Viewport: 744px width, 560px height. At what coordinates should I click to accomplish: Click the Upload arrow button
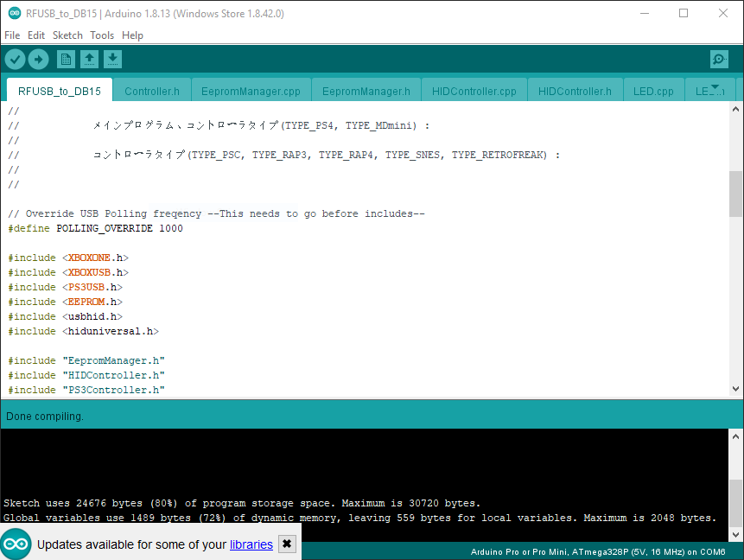(38, 60)
